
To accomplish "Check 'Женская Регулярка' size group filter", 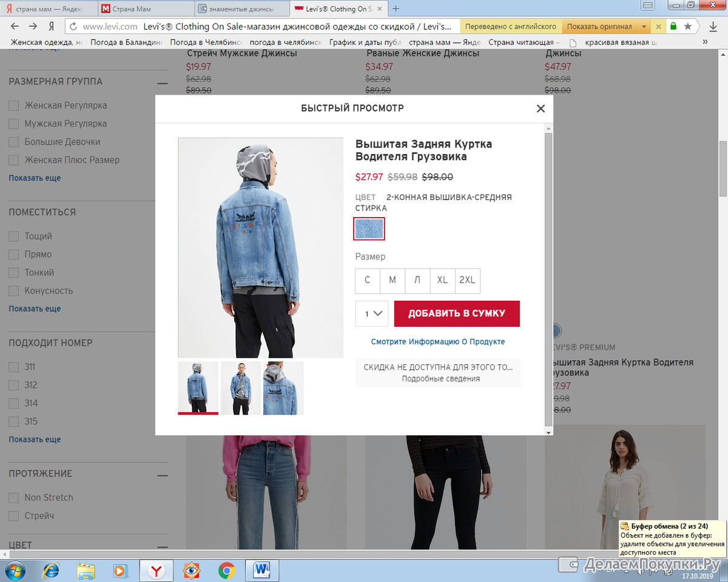I will click(x=13, y=105).
